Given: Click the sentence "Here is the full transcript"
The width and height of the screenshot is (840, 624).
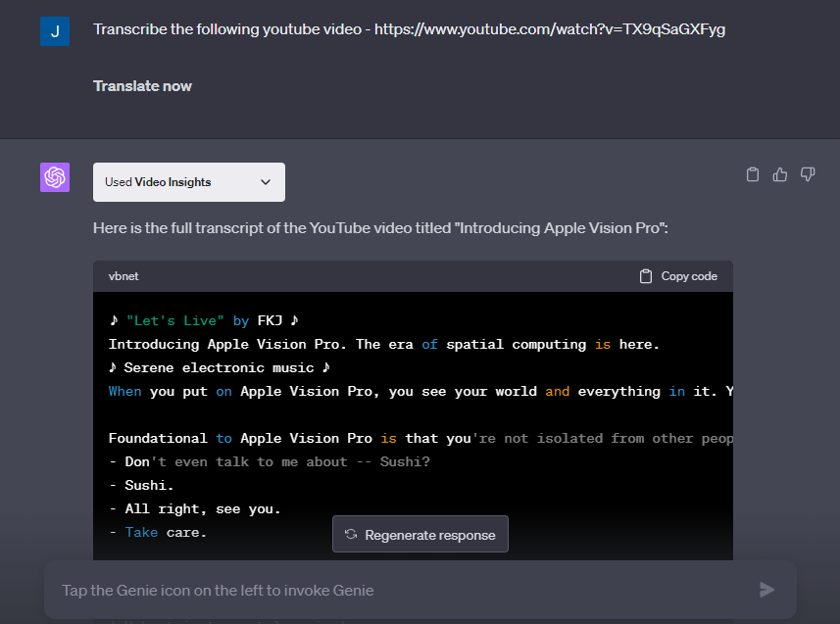Looking at the screenshot, I should pos(380,228).
